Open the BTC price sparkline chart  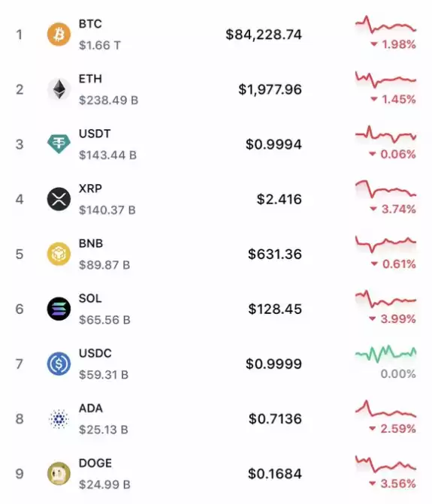coord(385,25)
